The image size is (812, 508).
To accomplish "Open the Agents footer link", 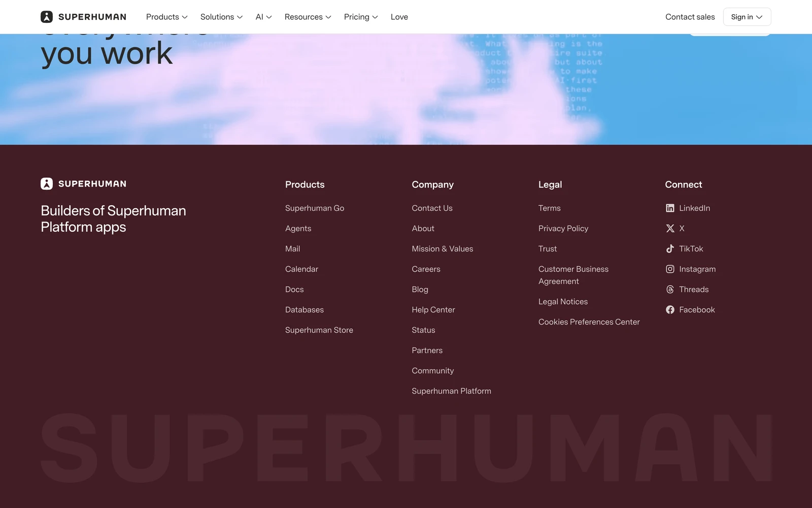I will 298,229.
